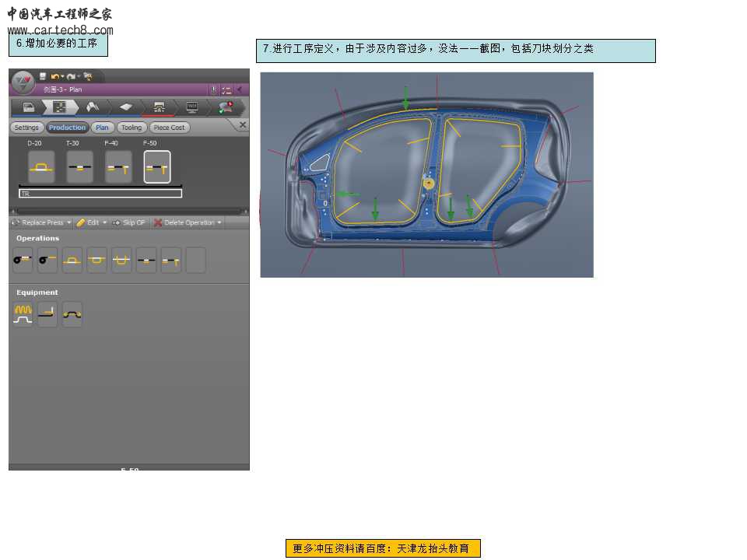Add the trimming operation icon under Operations
Screen dimensions: 747x560
[146, 260]
